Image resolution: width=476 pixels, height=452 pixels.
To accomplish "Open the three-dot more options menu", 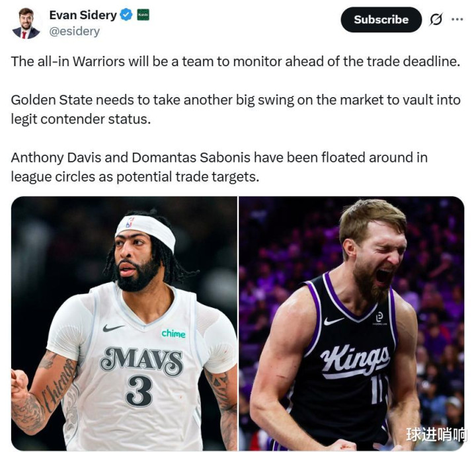I will coord(457,19).
